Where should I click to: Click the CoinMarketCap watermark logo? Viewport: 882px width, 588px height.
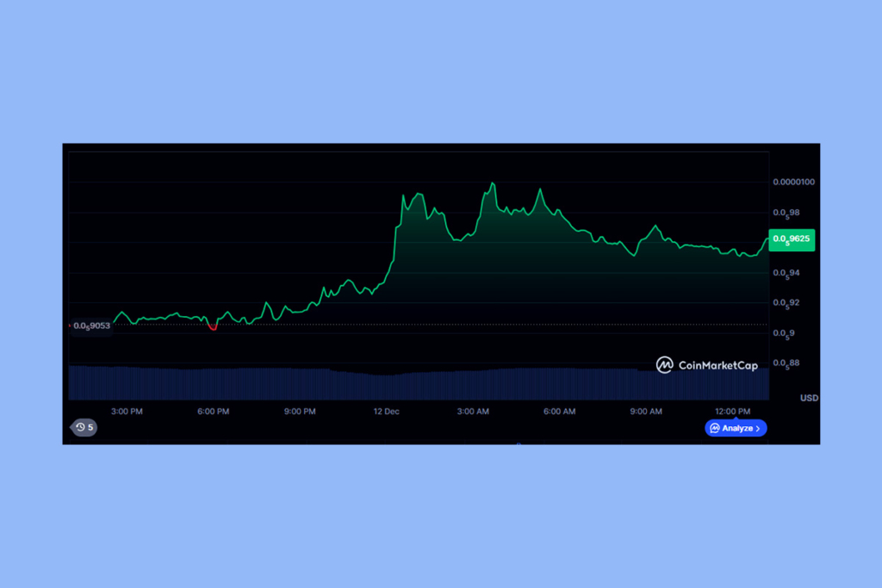point(664,364)
